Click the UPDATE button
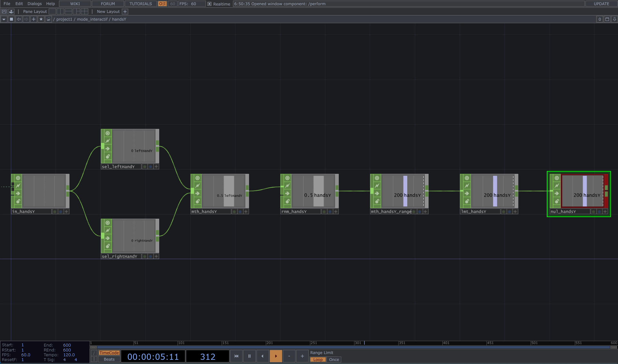618x364 pixels. pyautogui.click(x=601, y=4)
